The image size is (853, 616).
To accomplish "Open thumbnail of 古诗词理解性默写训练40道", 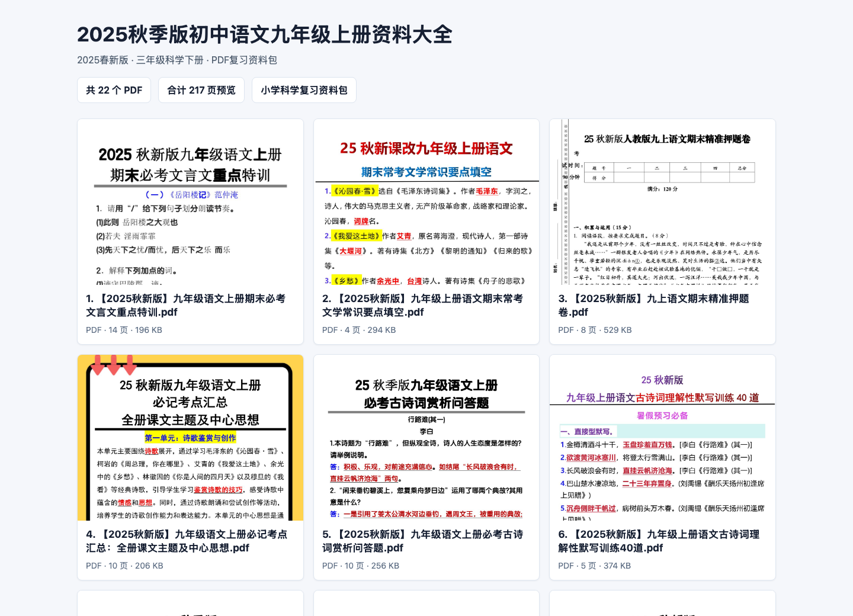I will [x=662, y=438].
